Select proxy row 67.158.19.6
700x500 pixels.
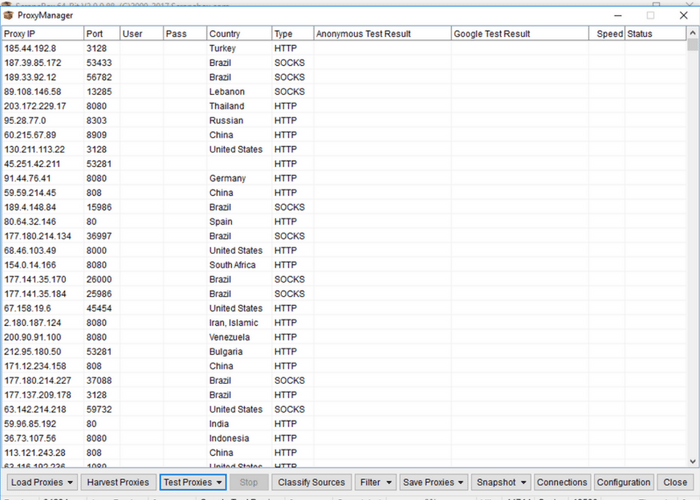point(344,308)
